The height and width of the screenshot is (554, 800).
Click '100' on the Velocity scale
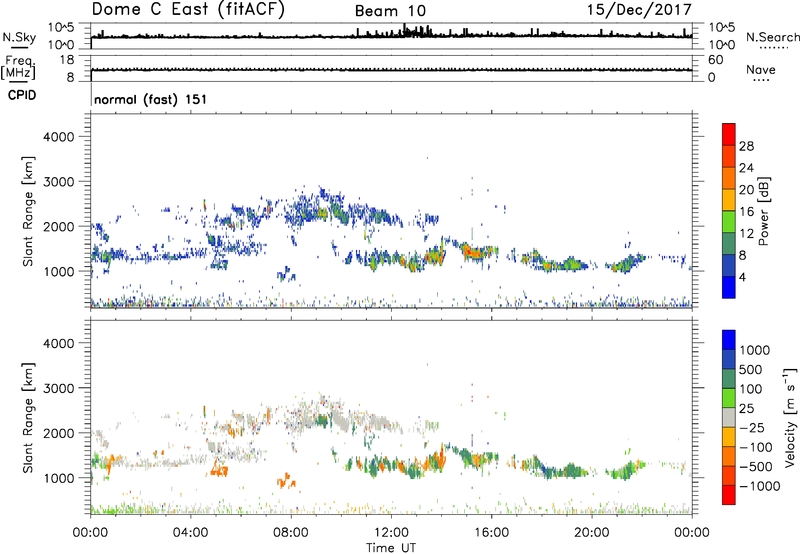coord(751,389)
